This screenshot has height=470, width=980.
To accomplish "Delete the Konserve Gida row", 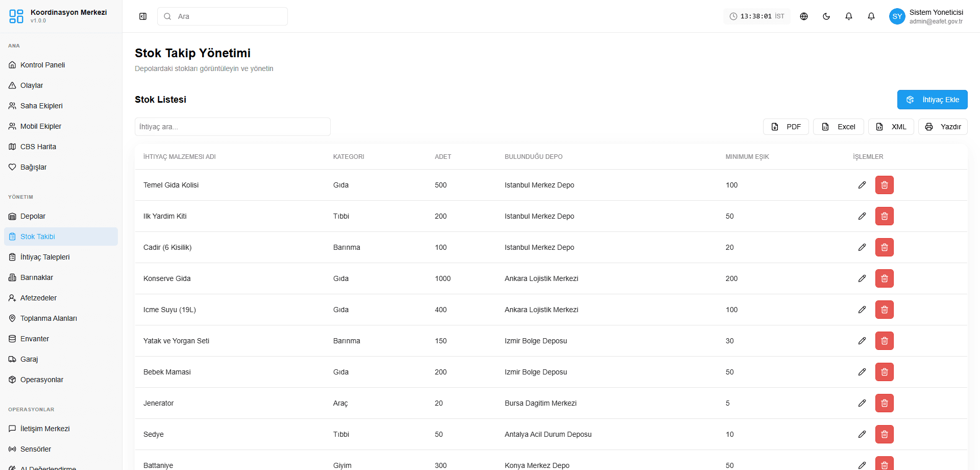I will pyautogui.click(x=885, y=278).
